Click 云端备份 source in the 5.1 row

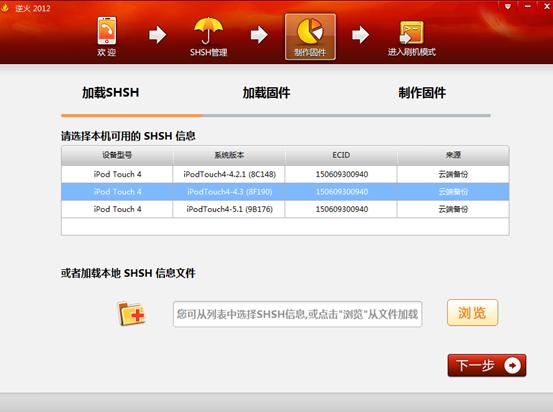(453, 209)
